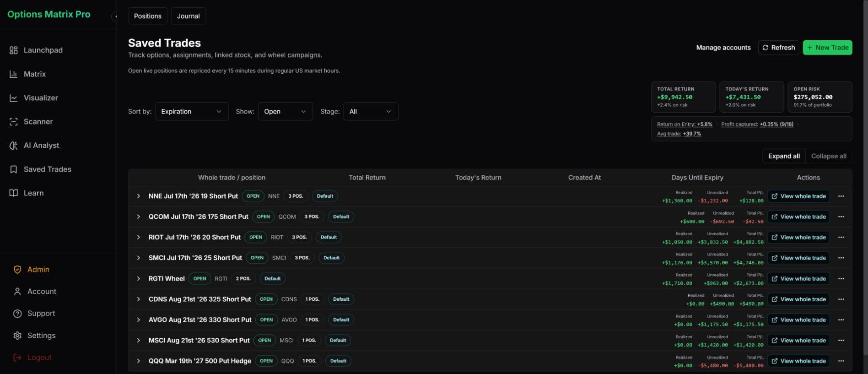Switch to the Journal tab

pyautogui.click(x=188, y=16)
